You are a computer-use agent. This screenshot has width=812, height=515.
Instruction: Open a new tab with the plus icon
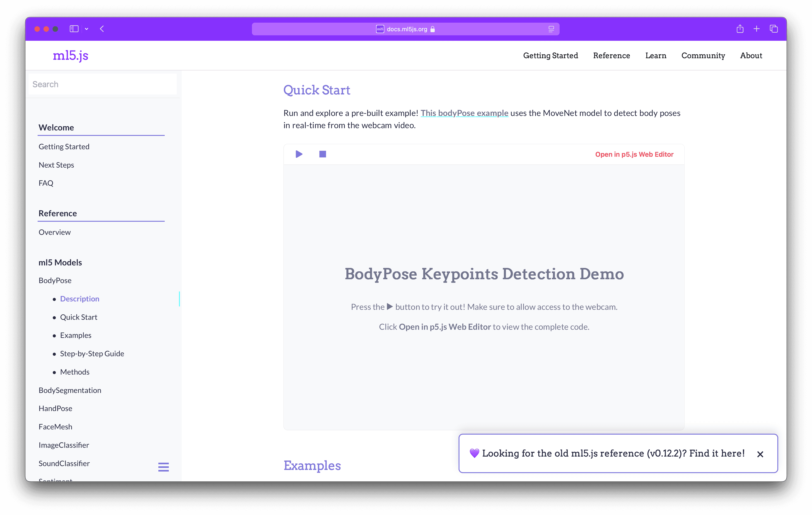(756, 29)
